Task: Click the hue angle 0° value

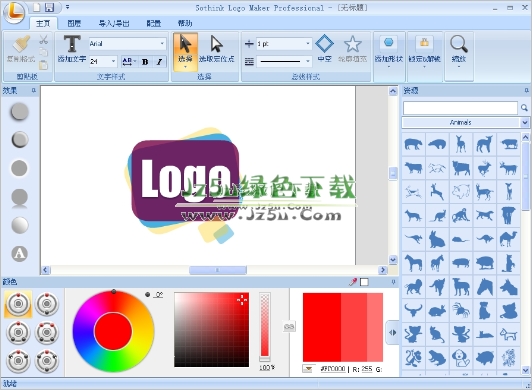Action: pos(159,294)
